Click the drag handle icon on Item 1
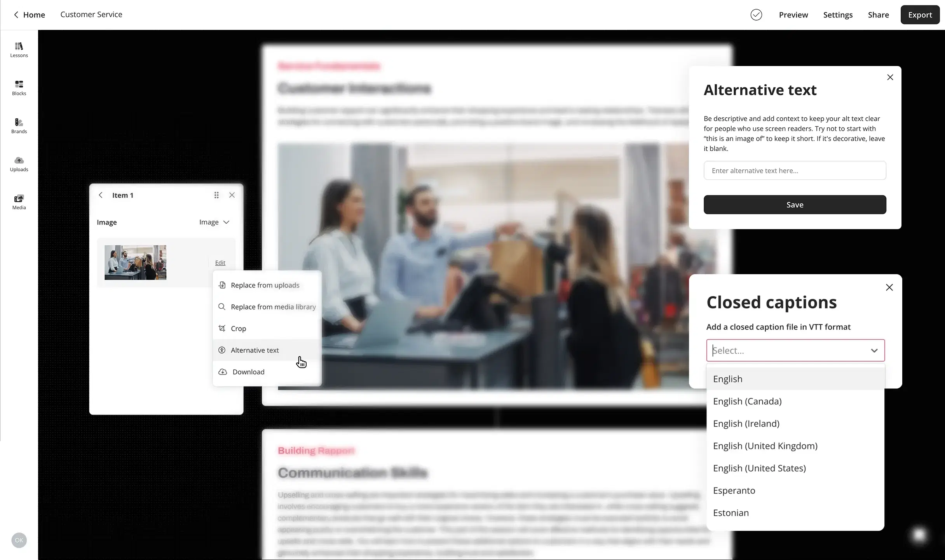945x560 pixels. [x=217, y=195]
